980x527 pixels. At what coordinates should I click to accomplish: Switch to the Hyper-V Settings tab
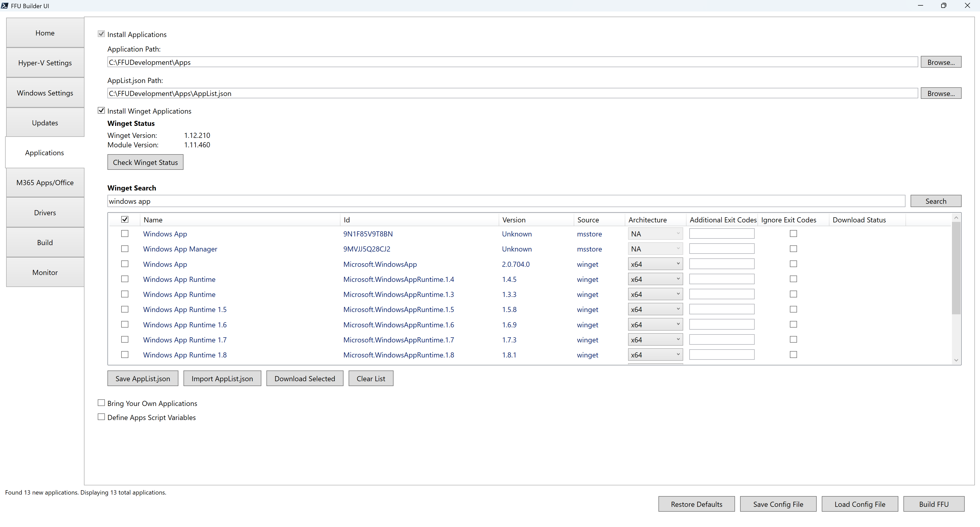tap(44, 62)
